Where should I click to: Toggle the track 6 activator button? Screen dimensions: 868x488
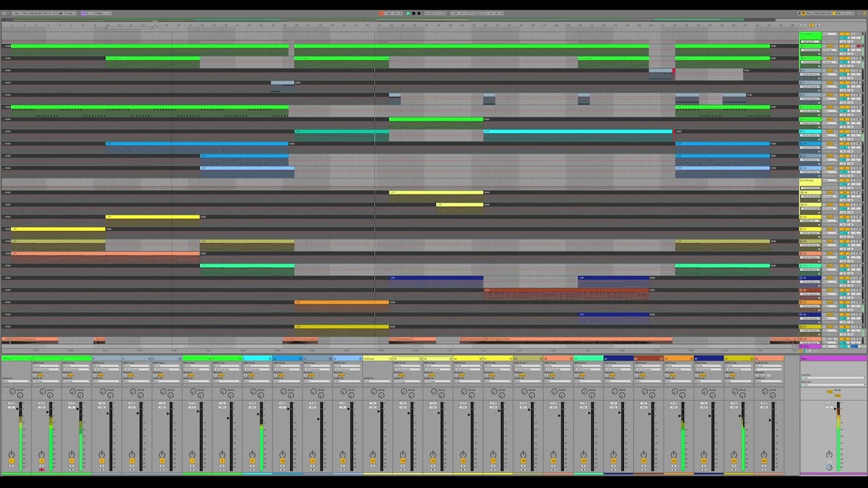click(x=162, y=461)
